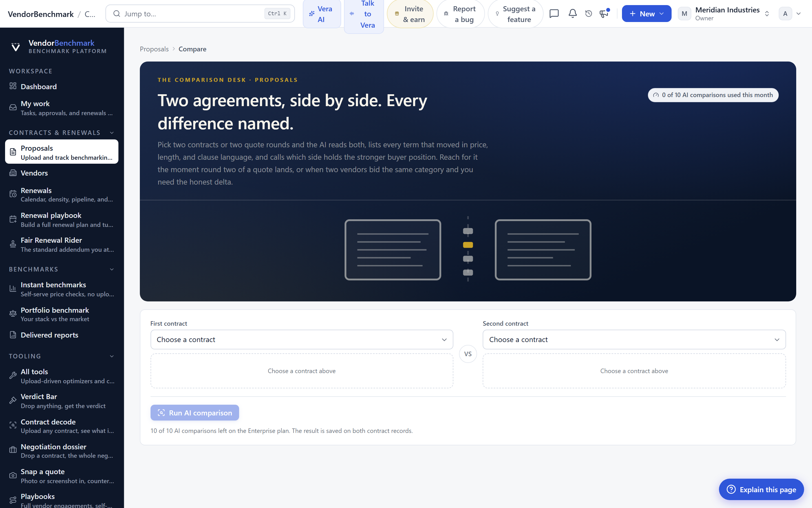812x508 pixels.
Task: Click the Playbooks workflow icon
Action: [13, 500]
